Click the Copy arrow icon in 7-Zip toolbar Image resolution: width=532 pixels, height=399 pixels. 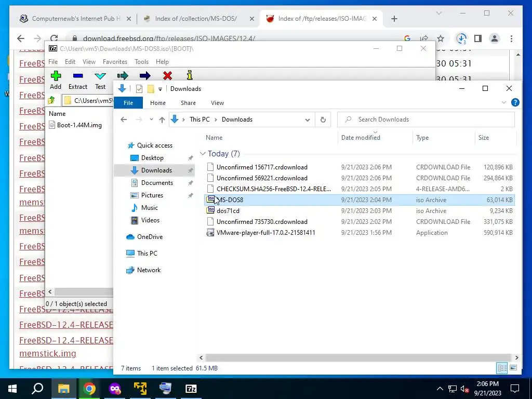click(x=123, y=76)
